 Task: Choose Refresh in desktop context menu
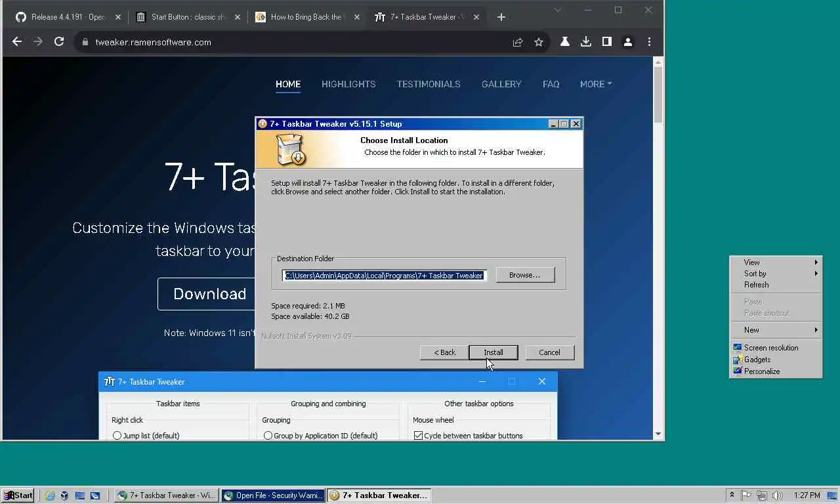(x=776, y=285)
